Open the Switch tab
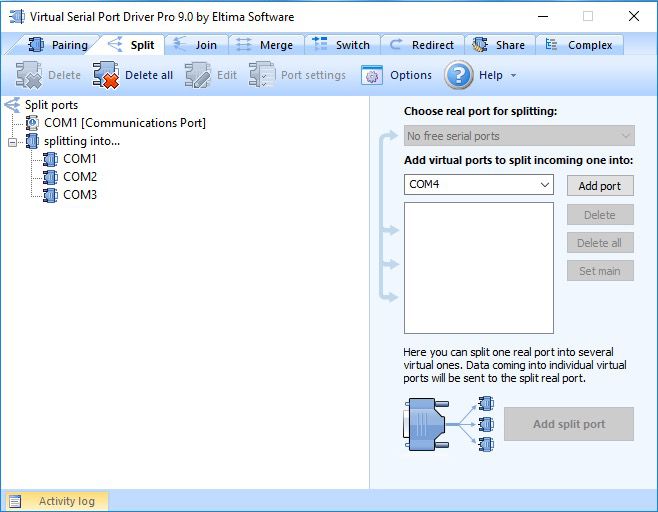Image resolution: width=658 pixels, height=512 pixels. coord(342,45)
